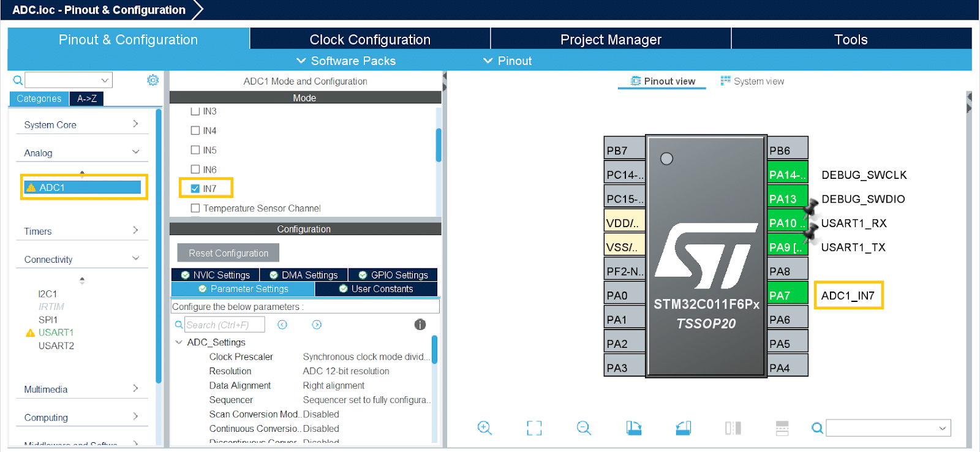
Task: Open the settings gear in categories panel
Action: click(x=153, y=80)
